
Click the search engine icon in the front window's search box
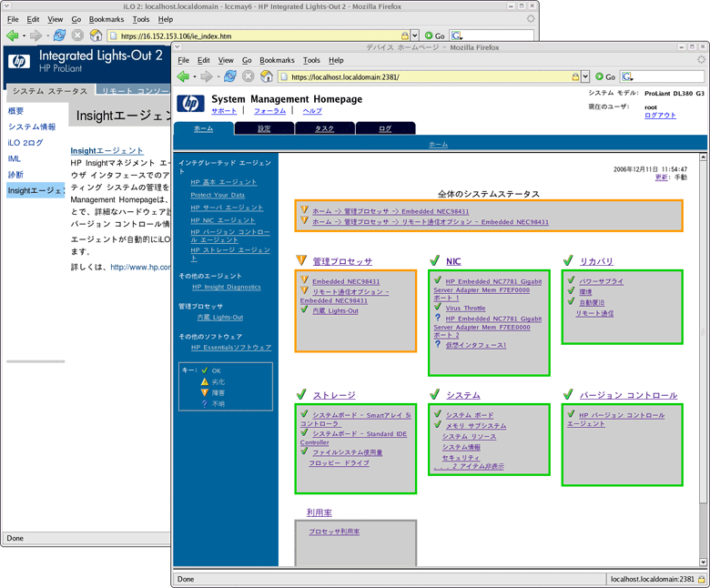pyautogui.click(x=627, y=76)
